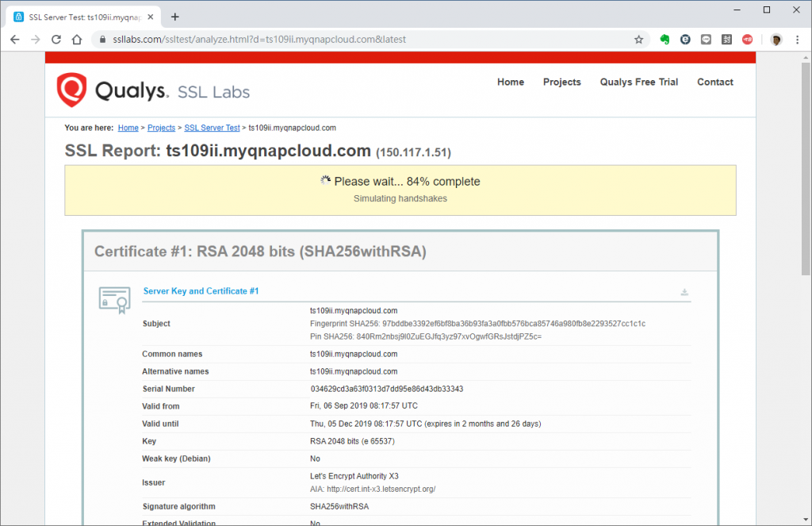Screen dimensions: 812x526
Task: Click the Serial Number row label
Action: point(168,390)
